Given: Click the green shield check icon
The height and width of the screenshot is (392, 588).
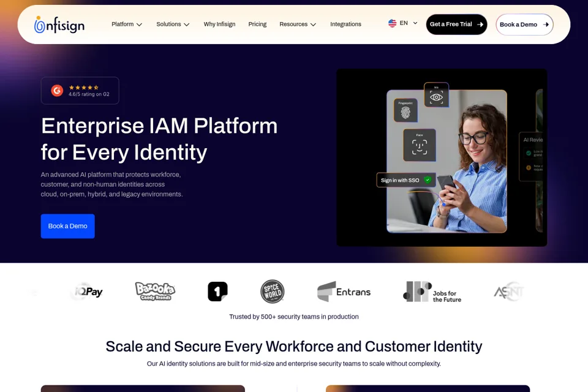Looking at the screenshot, I should point(428,179).
